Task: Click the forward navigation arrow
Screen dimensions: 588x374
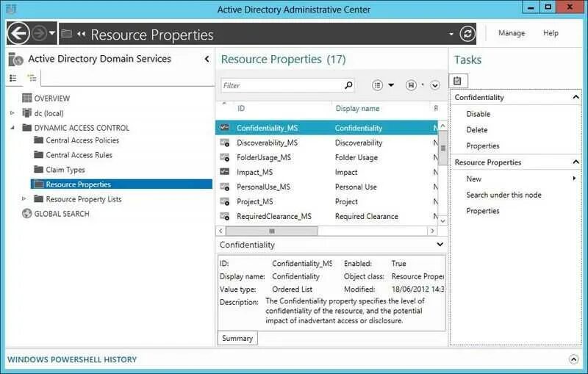Action: (39, 34)
